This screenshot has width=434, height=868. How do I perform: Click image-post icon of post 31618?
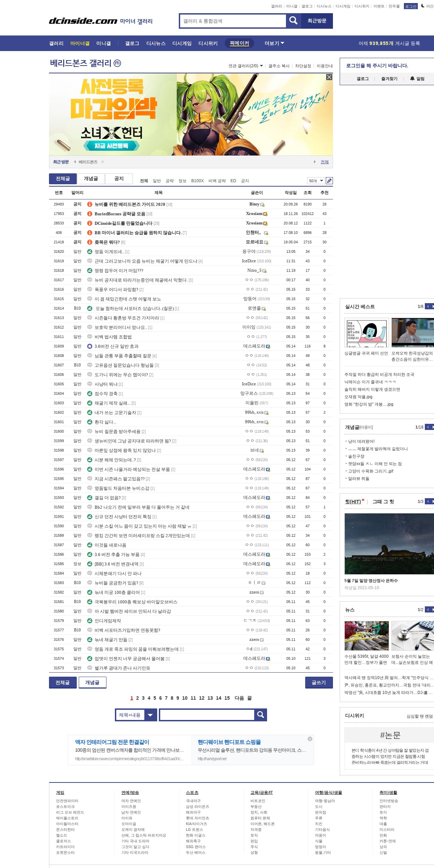(90, 270)
